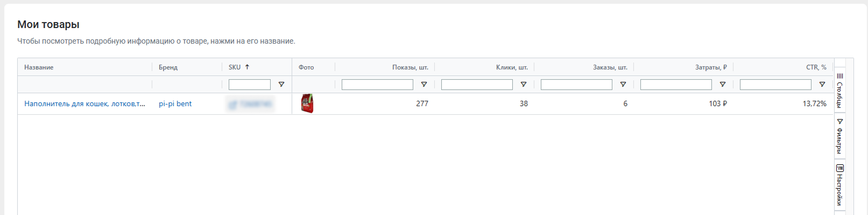
Task: Sort by CTR, % column header
Action: 816,67
